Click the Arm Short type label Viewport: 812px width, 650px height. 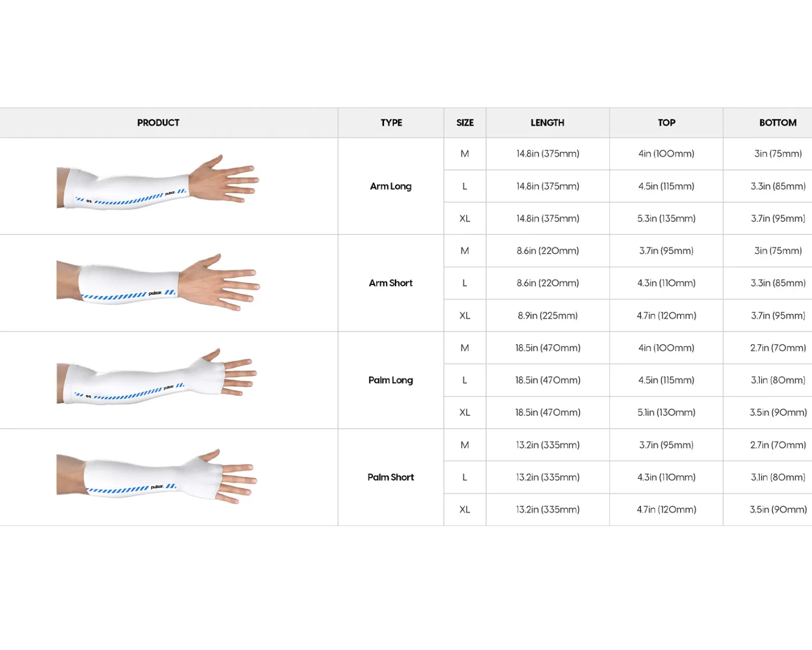pos(391,283)
